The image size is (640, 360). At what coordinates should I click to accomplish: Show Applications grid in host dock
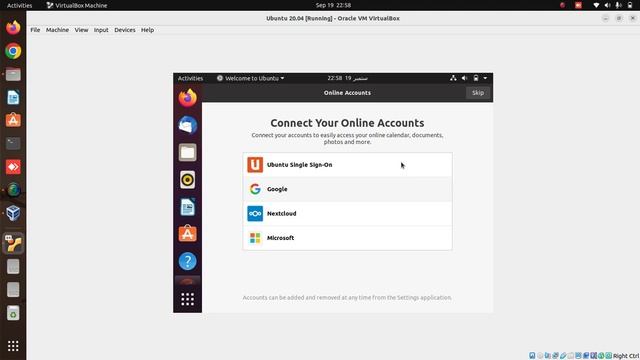tap(13, 346)
